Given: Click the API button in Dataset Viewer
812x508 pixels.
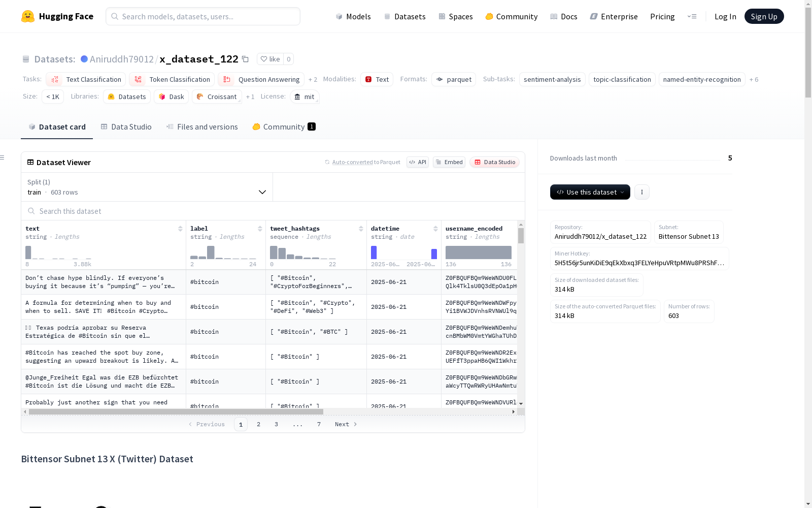Looking at the screenshot, I should pos(418,162).
